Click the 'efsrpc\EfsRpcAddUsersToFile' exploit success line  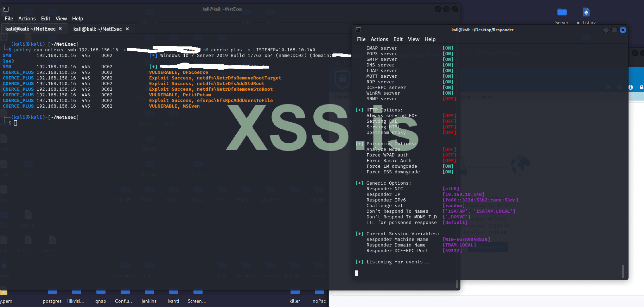211,101
